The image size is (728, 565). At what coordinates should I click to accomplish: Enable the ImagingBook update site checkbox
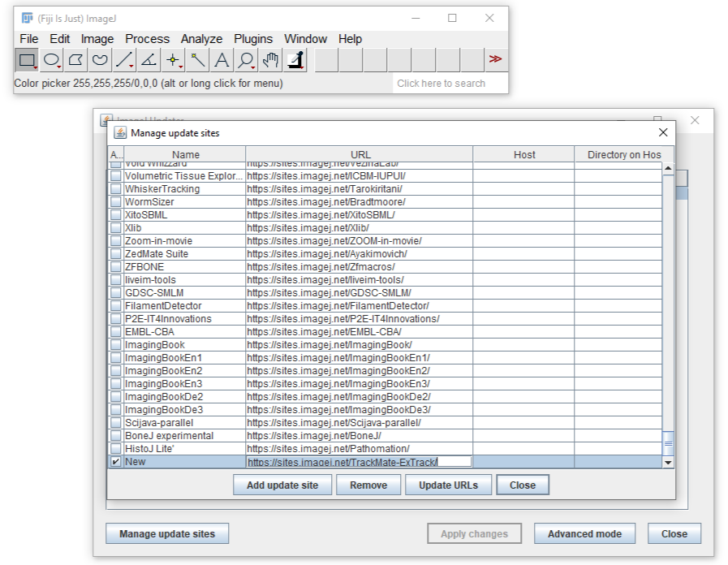click(115, 345)
